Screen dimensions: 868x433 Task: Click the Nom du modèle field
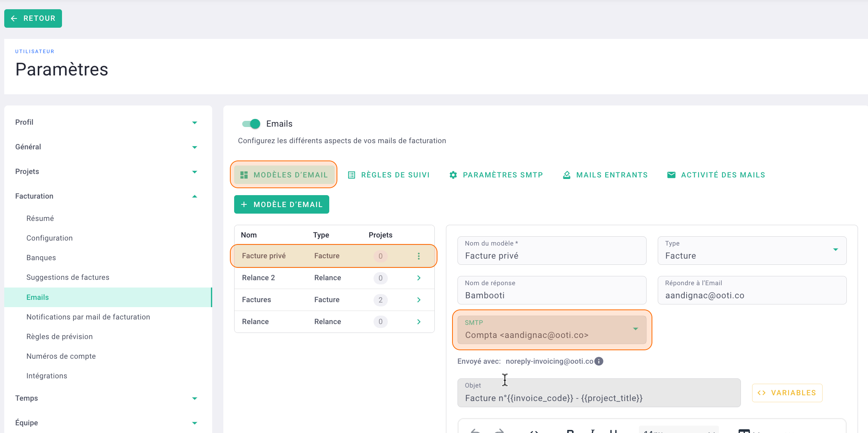pos(552,251)
